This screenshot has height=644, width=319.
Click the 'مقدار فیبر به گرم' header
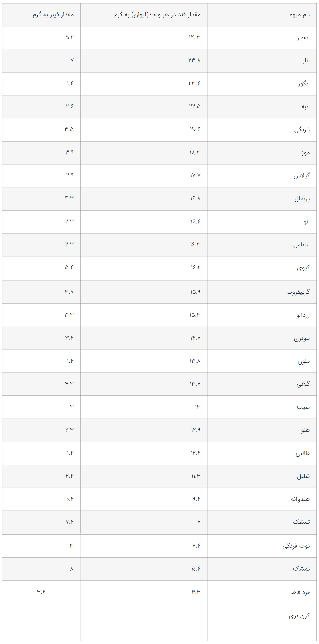point(53,15)
